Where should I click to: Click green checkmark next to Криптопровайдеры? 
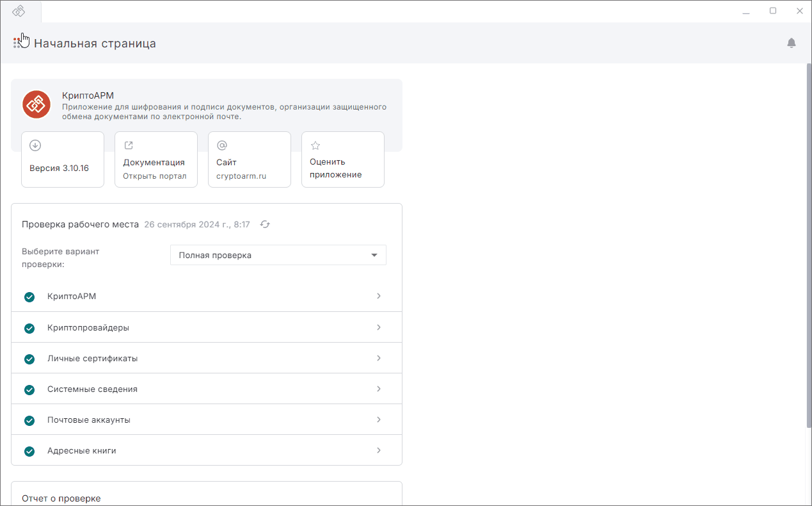(29, 328)
